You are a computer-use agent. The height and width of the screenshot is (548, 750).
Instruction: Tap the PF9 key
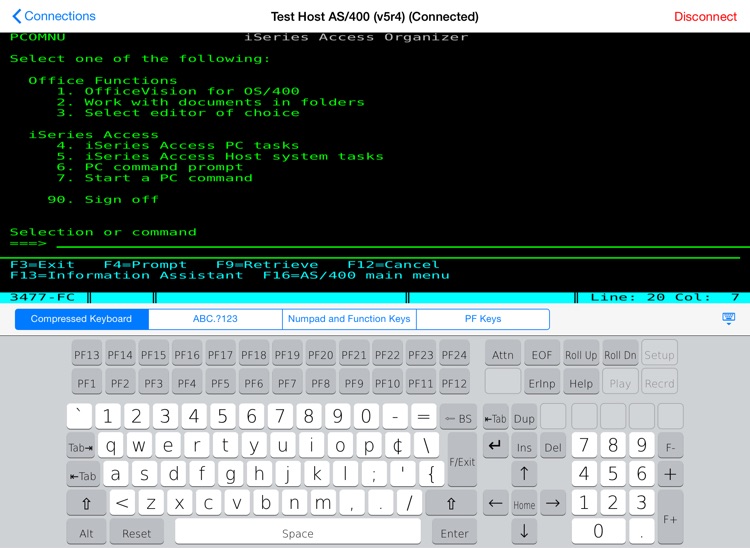[x=354, y=384]
